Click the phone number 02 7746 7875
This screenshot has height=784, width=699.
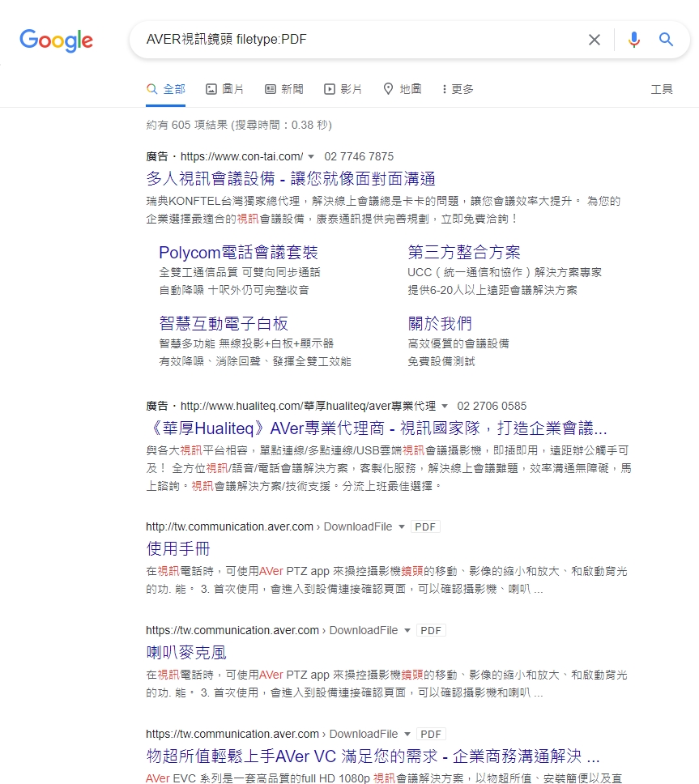coord(359,156)
